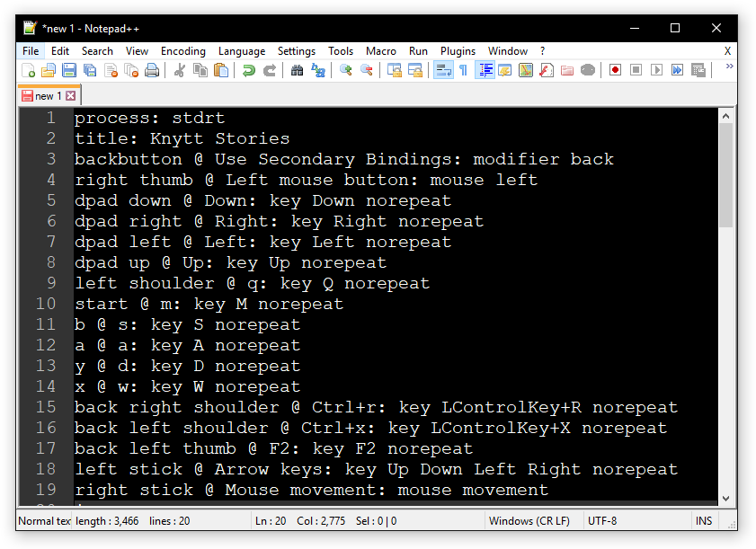The width and height of the screenshot is (756, 549).
Task: Close the 'new 1' tab
Action: (x=71, y=96)
